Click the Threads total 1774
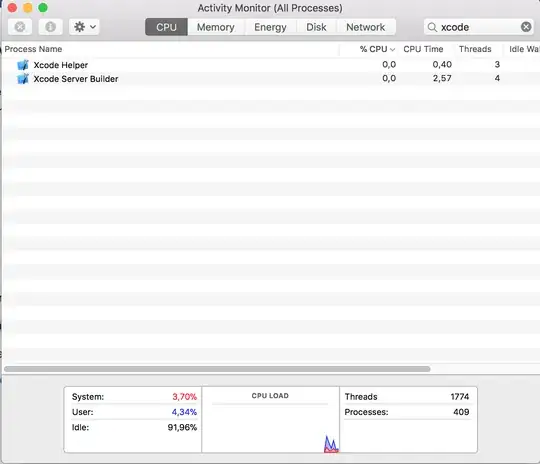This screenshot has width=540, height=464. point(460,397)
